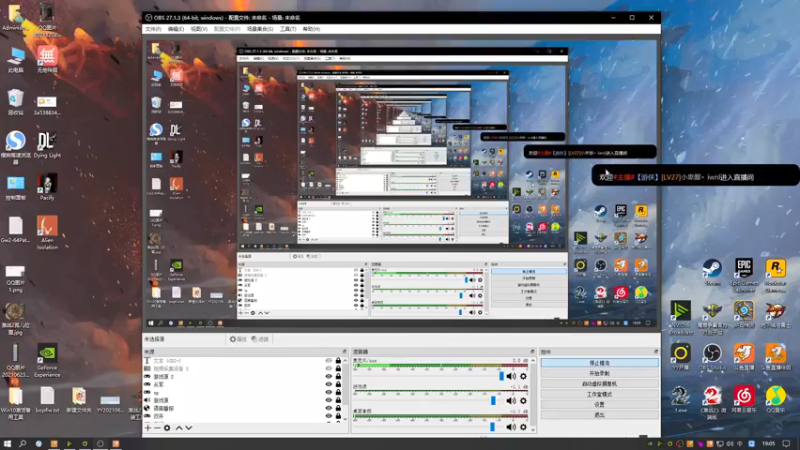
Task: Click the 开始录制 start recording button
Action: click(599, 373)
